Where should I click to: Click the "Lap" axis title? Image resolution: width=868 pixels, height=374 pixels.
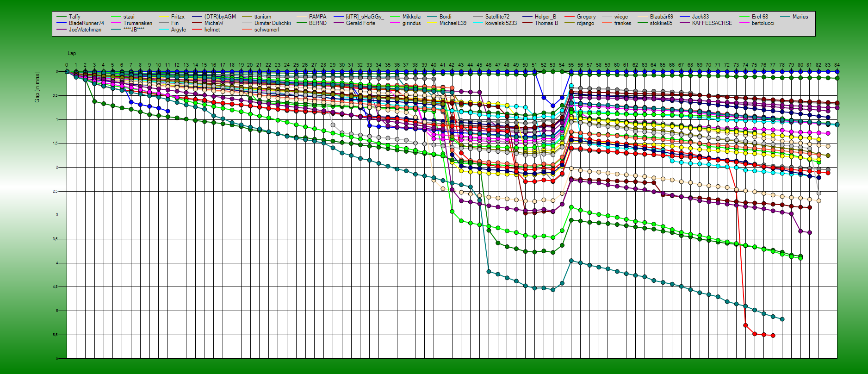point(72,54)
